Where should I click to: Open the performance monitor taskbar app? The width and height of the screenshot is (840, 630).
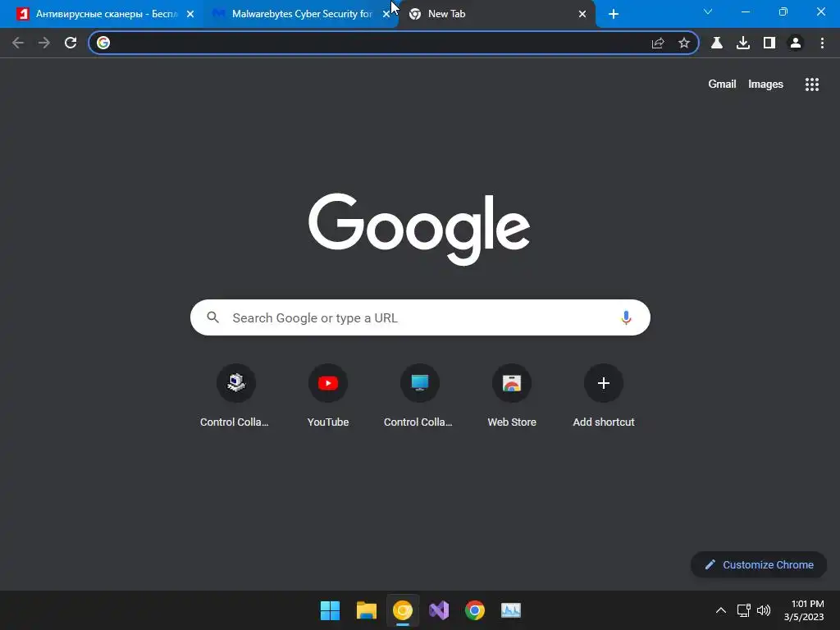(x=511, y=610)
